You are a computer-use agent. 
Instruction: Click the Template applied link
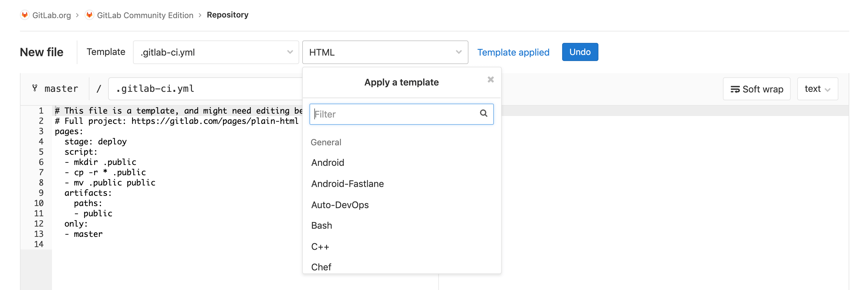click(x=513, y=52)
